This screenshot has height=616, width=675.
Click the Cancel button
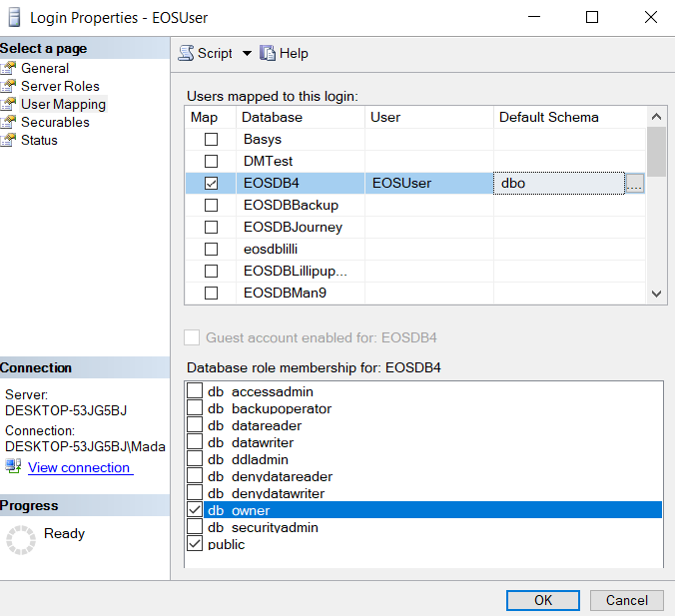click(627, 600)
